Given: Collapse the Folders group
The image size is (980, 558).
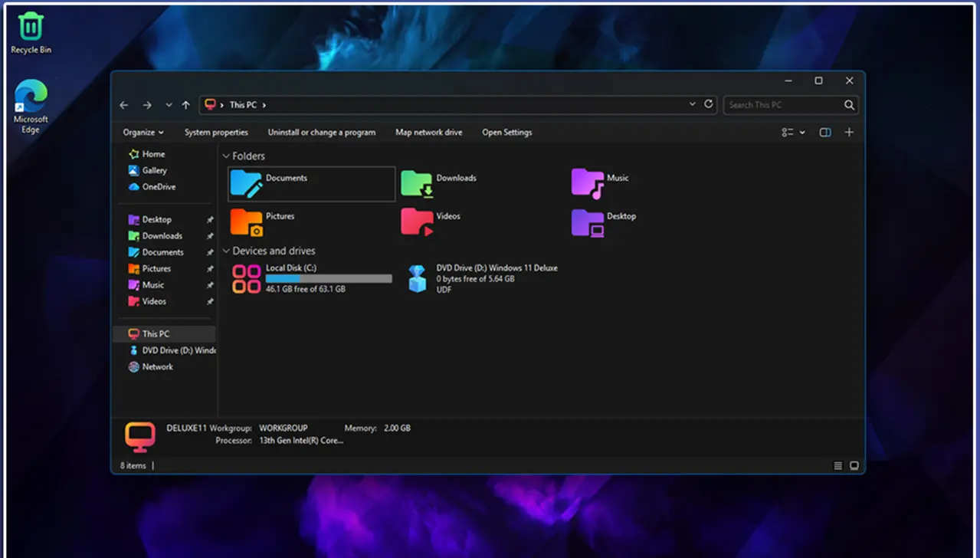Looking at the screenshot, I should [226, 156].
